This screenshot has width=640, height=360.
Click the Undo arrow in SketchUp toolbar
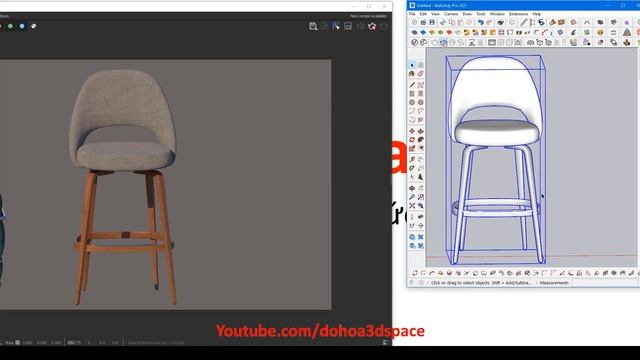tap(480, 22)
